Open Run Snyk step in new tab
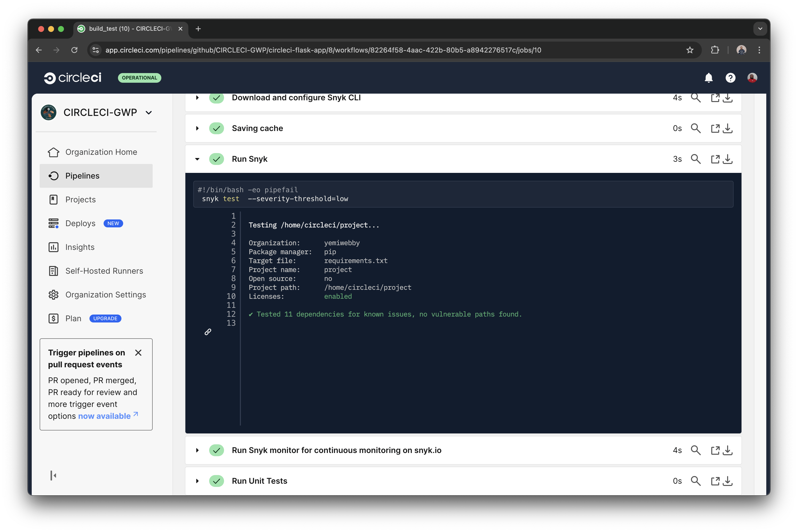This screenshot has width=798, height=532. click(x=715, y=159)
